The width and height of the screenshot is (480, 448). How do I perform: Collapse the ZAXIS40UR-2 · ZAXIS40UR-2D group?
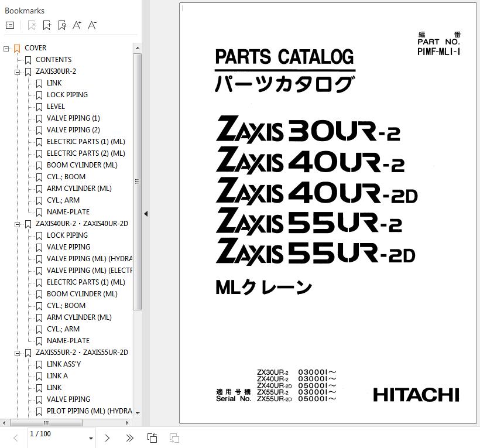point(17,224)
